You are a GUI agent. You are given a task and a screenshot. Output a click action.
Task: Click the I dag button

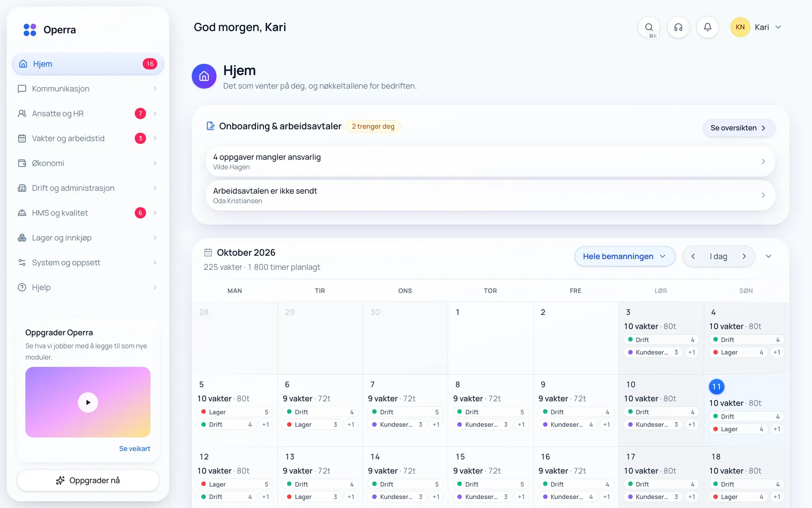pos(718,256)
